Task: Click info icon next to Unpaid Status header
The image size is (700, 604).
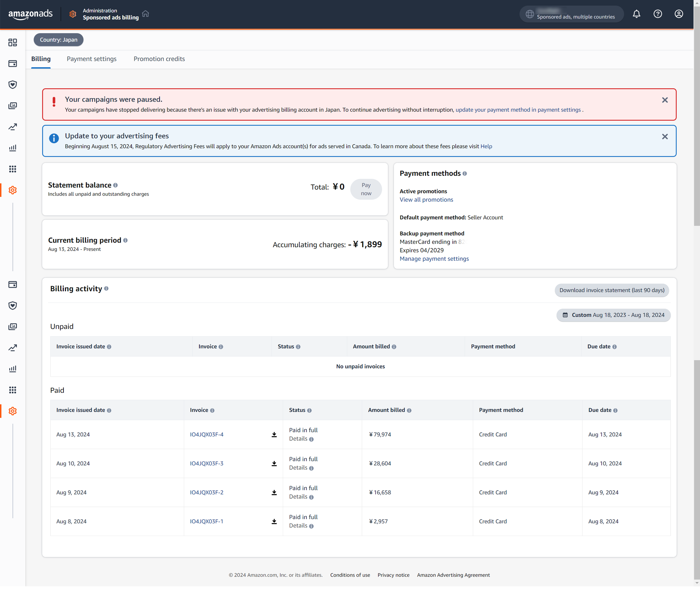Action: click(298, 347)
